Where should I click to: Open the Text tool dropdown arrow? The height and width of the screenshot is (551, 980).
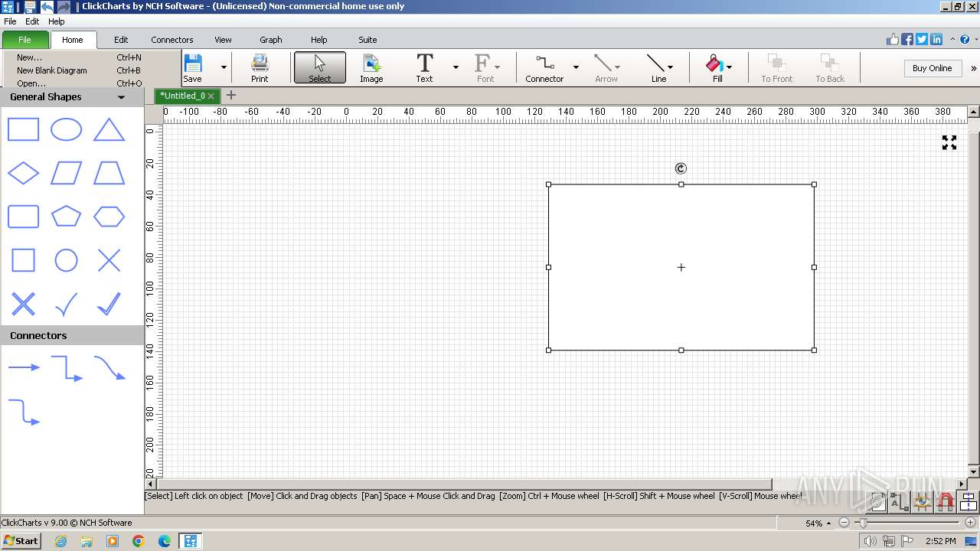coord(456,67)
